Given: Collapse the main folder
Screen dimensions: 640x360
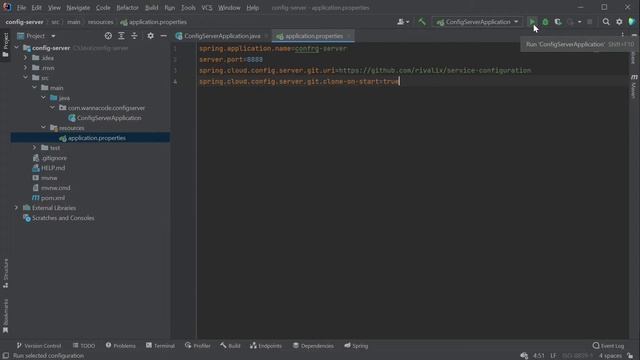Looking at the screenshot, I should coord(35,88).
